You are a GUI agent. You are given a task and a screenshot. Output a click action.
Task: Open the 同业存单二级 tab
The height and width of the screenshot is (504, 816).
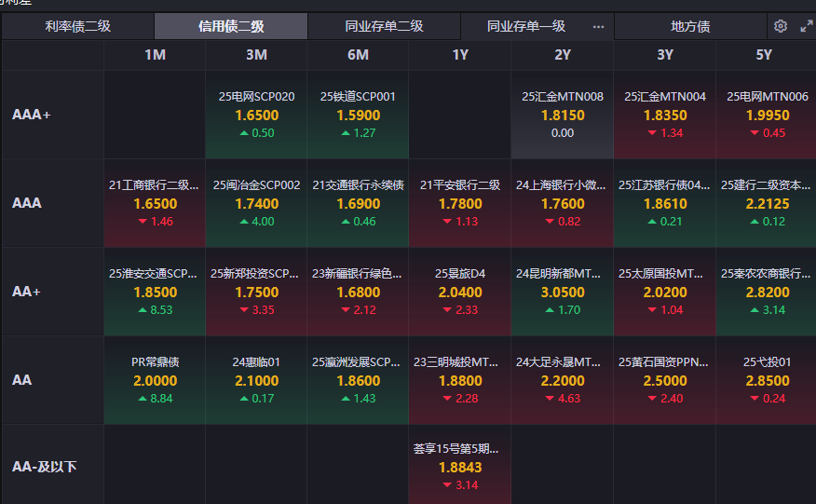(x=384, y=26)
